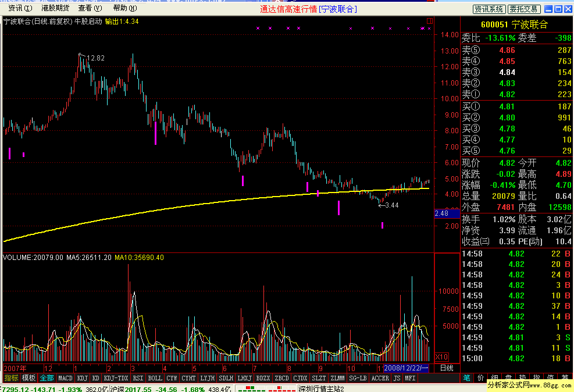Click the 资讯系统 button
The image size is (574, 392).
click(x=489, y=9)
